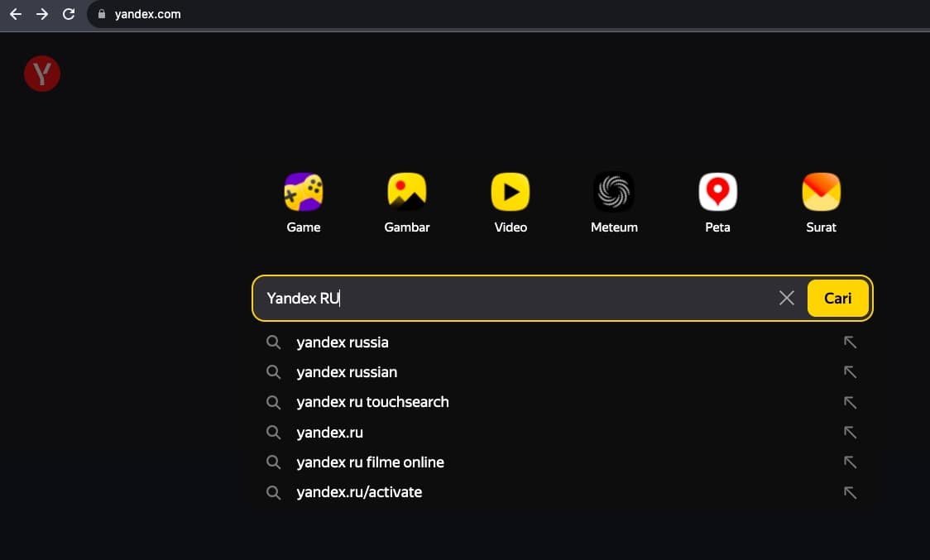Click magnifier beside 'yandex.ru/activate'
Image resolution: width=930 pixels, height=560 pixels.
pyautogui.click(x=273, y=492)
